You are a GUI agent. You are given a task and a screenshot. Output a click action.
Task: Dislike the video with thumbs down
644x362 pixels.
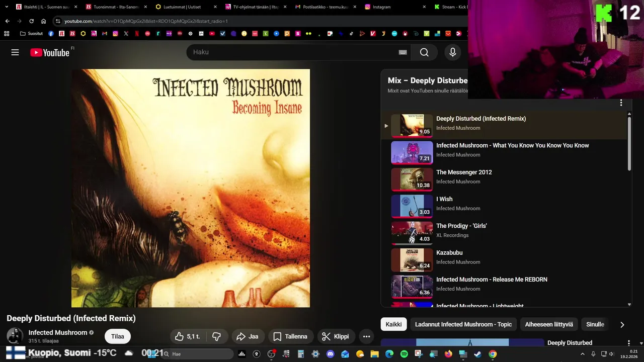(217, 336)
